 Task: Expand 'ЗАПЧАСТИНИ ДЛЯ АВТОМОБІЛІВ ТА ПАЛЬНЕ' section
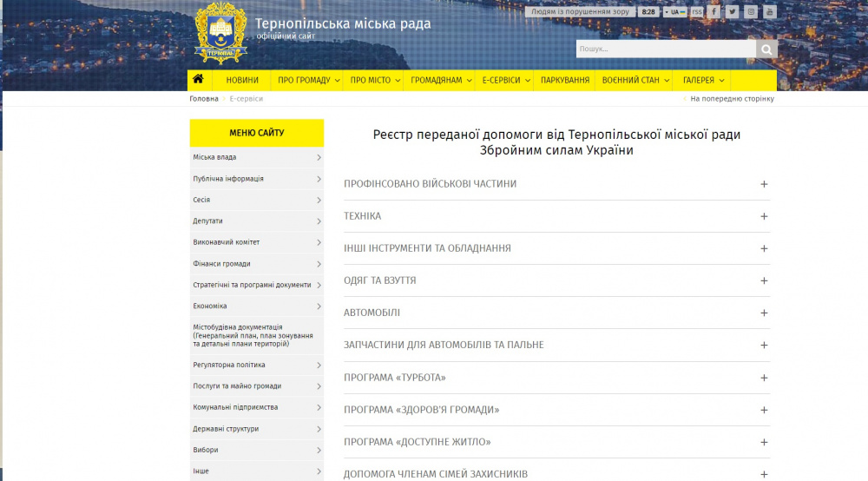click(x=556, y=345)
